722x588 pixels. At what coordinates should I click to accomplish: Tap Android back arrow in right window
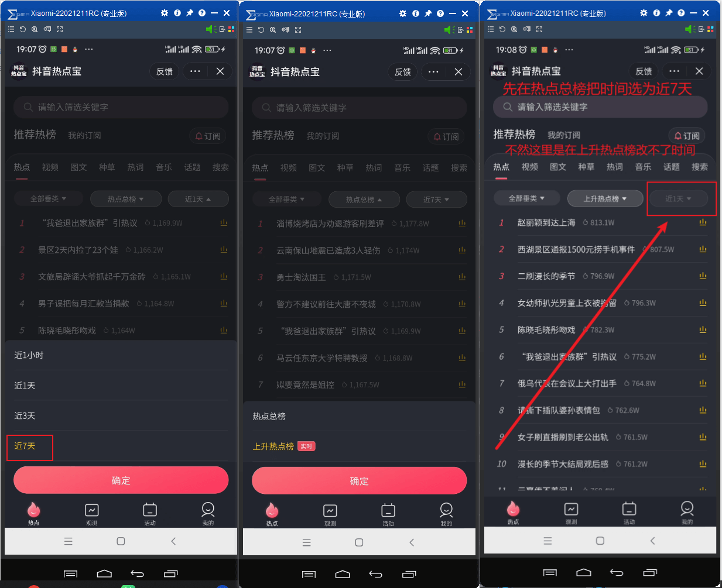(652, 541)
